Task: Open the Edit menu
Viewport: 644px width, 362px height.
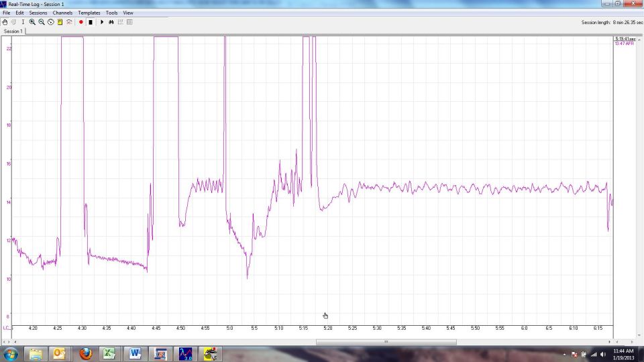Action: coord(19,13)
